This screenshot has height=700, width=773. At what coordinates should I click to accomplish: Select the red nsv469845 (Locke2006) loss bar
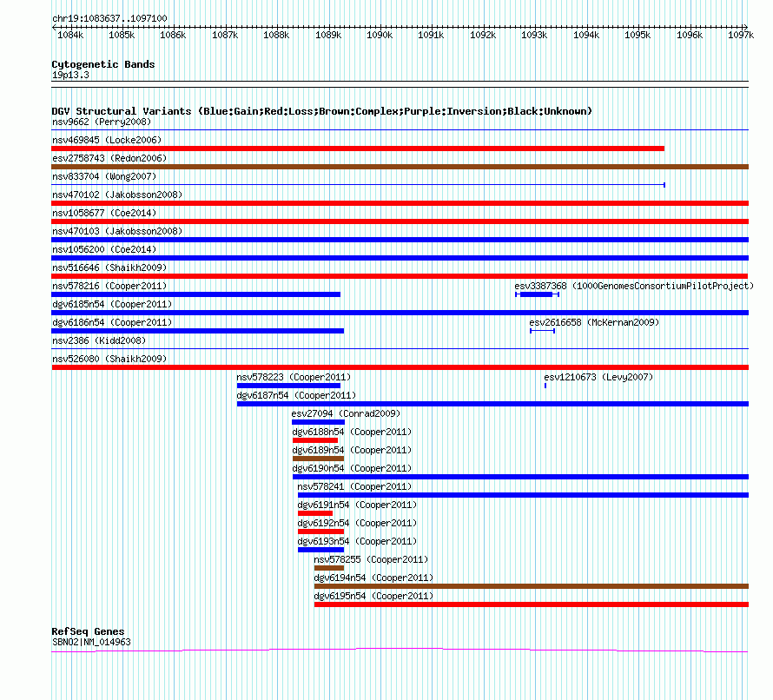pos(358,149)
